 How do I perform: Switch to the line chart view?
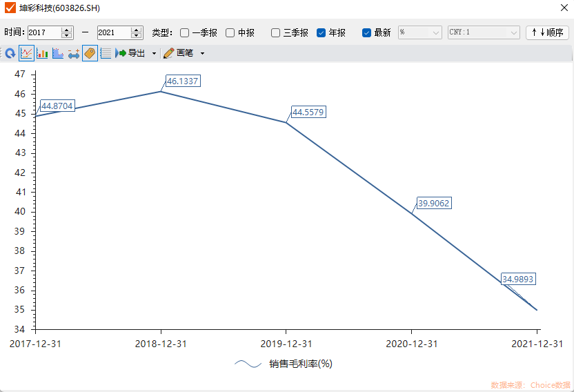(26, 53)
